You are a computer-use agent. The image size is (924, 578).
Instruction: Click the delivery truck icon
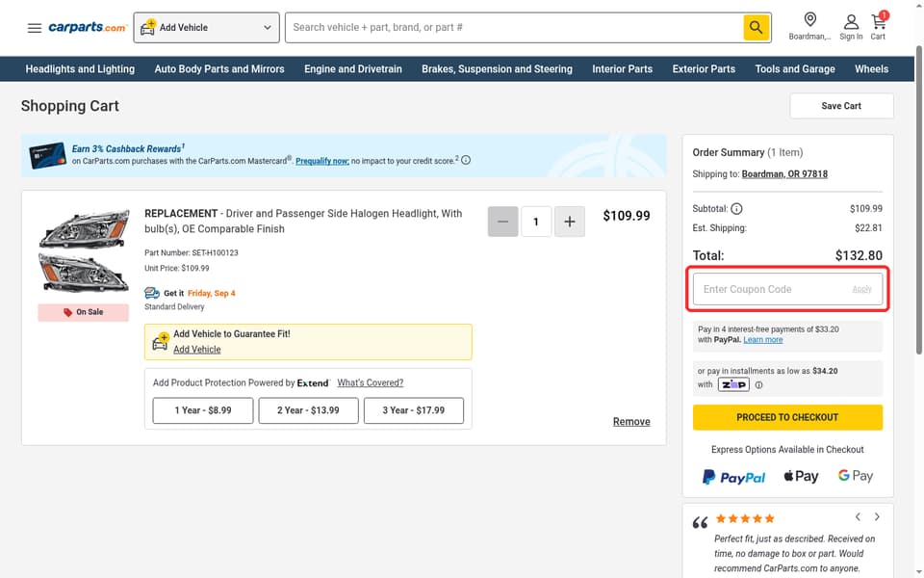(152, 293)
